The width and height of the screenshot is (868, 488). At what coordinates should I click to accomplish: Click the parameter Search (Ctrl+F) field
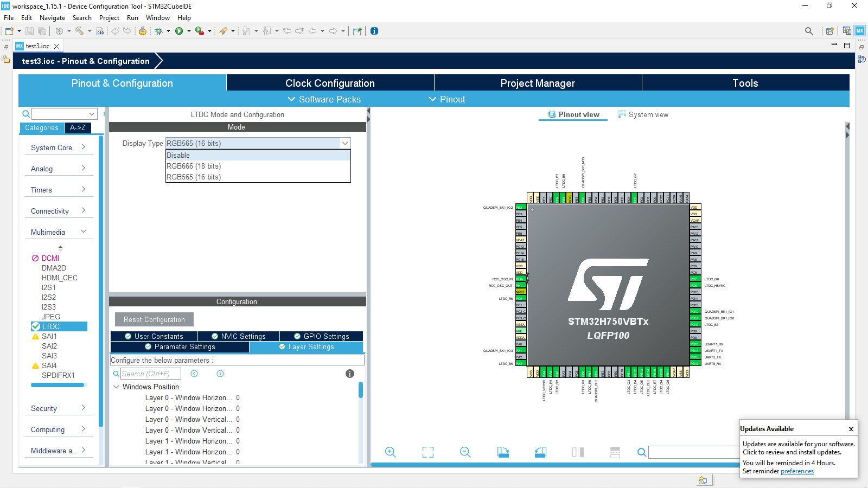coord(150,374)
